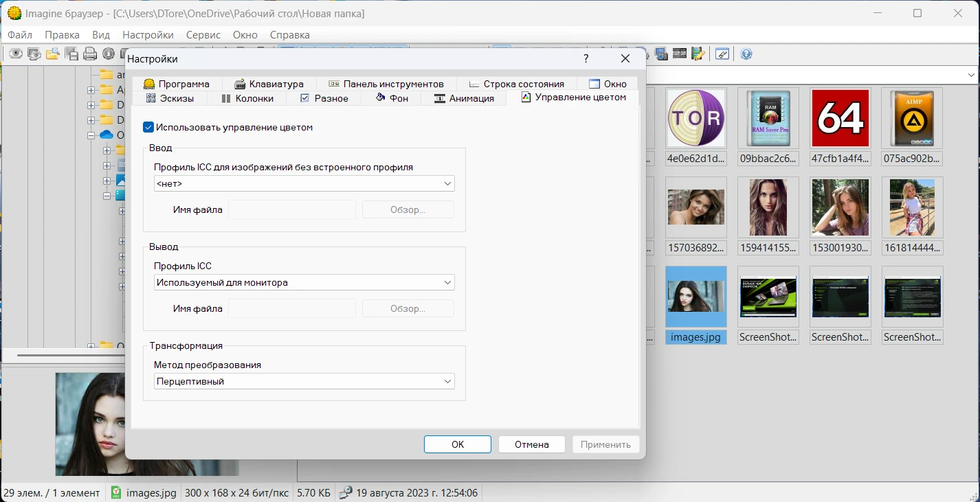
Task: Open the image info toolbar icon
Action: 109,54
